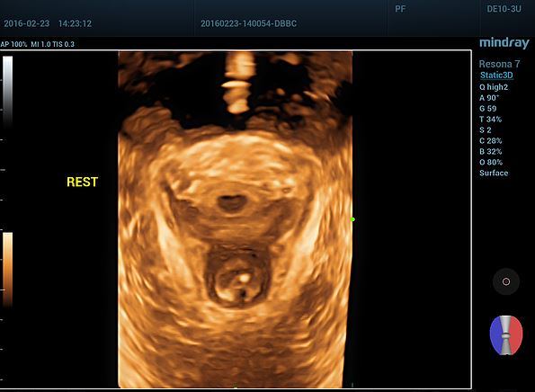Image resolution: width=535 pixels, height=392 pixels.
Task: Click the Q high2 quality parameter
Action: (x=494, y=87)
